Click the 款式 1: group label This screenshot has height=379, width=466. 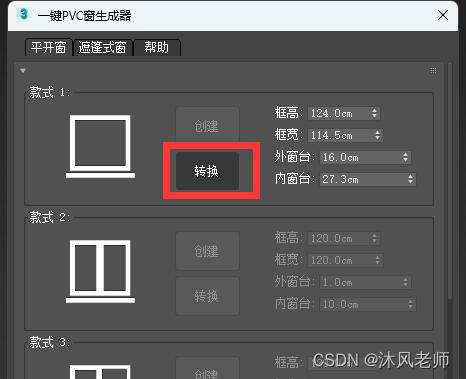(50, 92)
